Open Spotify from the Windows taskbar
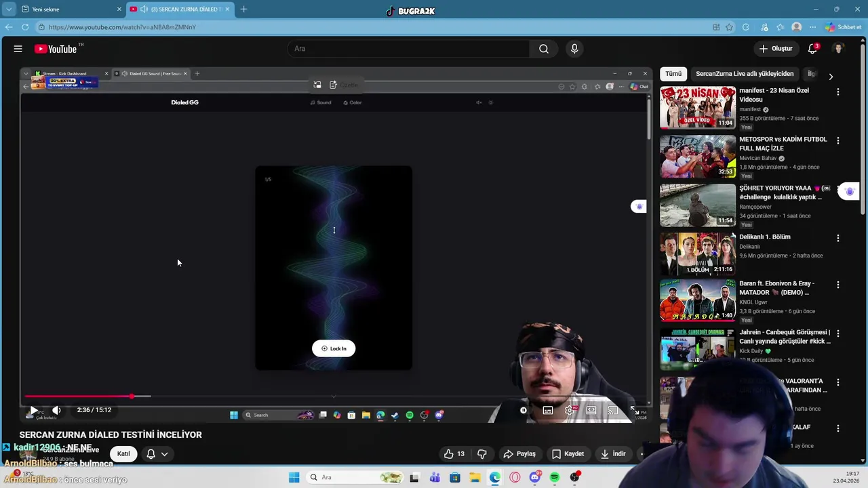The height and width of the screenshot is (488, 868). [555, 477]
